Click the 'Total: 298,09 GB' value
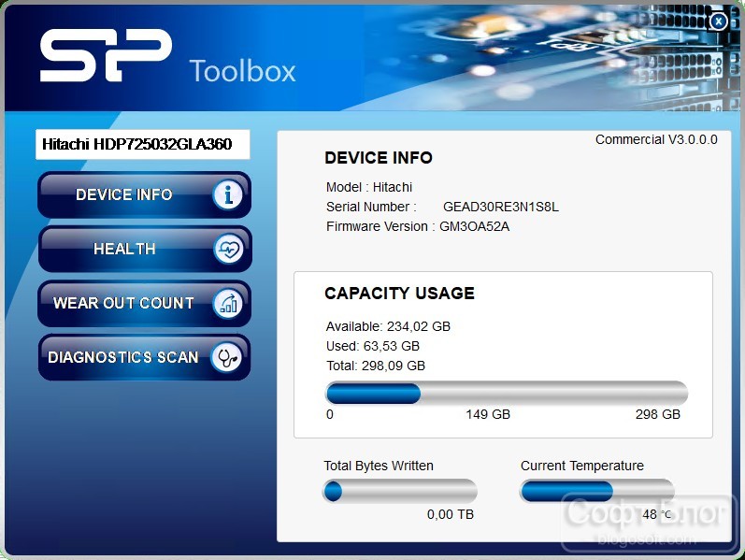745x560 pixels. click(376, 366)
